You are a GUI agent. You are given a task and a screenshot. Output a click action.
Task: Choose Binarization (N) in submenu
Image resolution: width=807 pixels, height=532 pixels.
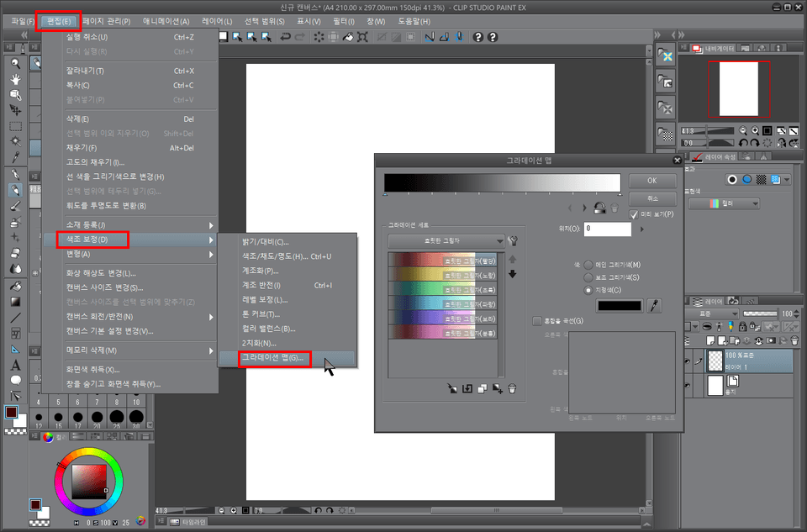(287, 343)
